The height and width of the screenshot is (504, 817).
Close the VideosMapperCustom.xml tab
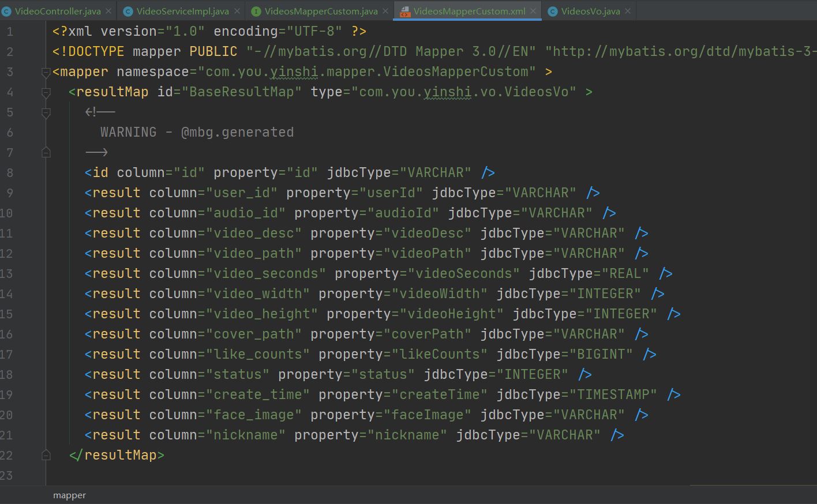pos(533,11)
